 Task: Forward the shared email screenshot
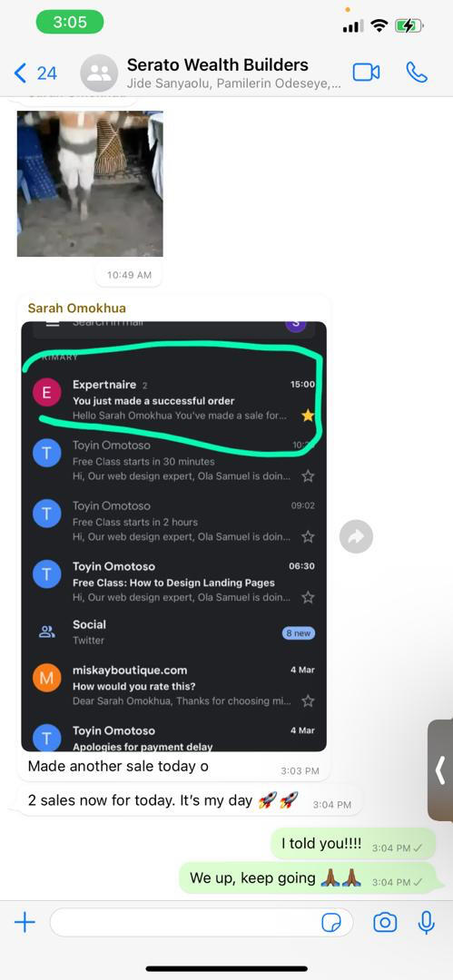356,537
